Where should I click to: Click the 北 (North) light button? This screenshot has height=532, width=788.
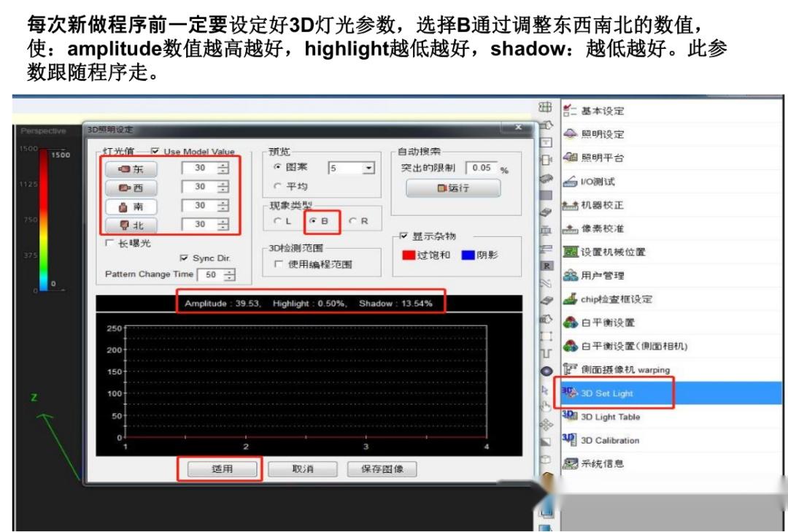[x=131, y=225]
